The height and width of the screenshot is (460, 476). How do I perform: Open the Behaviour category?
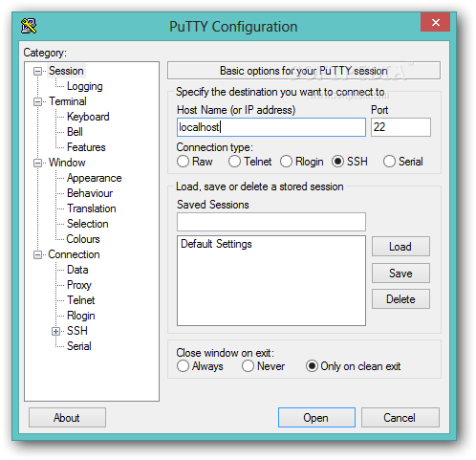(90, 193)
